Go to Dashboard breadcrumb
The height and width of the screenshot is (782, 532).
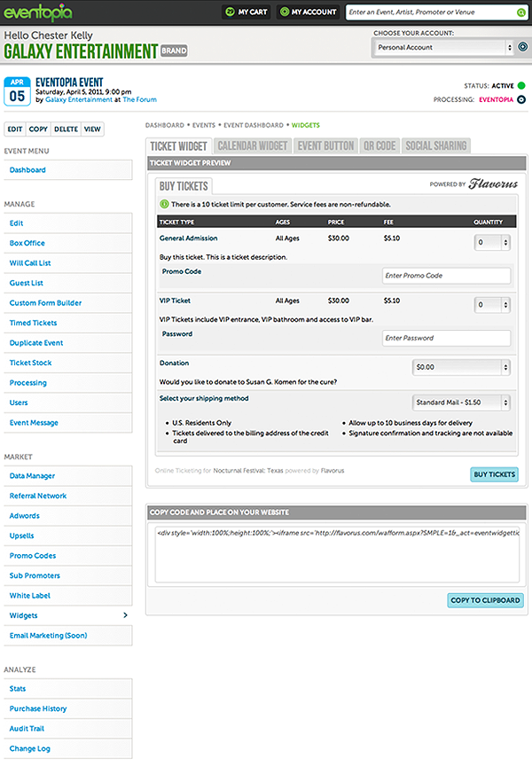(165, 125)
